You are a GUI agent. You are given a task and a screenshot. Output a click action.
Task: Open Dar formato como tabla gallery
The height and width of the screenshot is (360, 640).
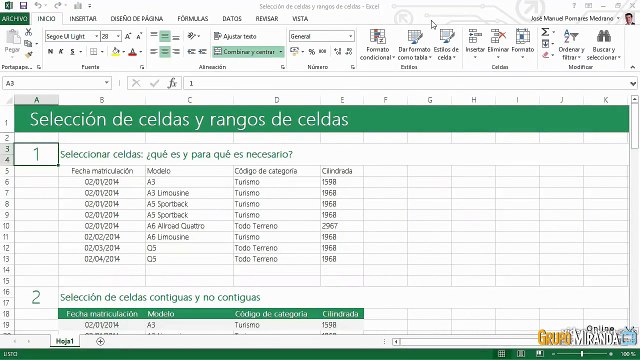pyautogui.click(x=415, y=45)
